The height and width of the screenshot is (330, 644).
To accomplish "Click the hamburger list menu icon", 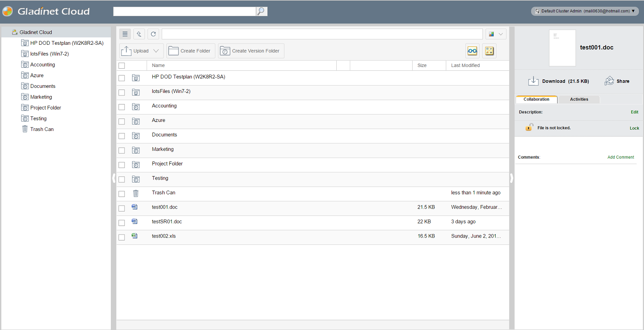I will point(125,34).
